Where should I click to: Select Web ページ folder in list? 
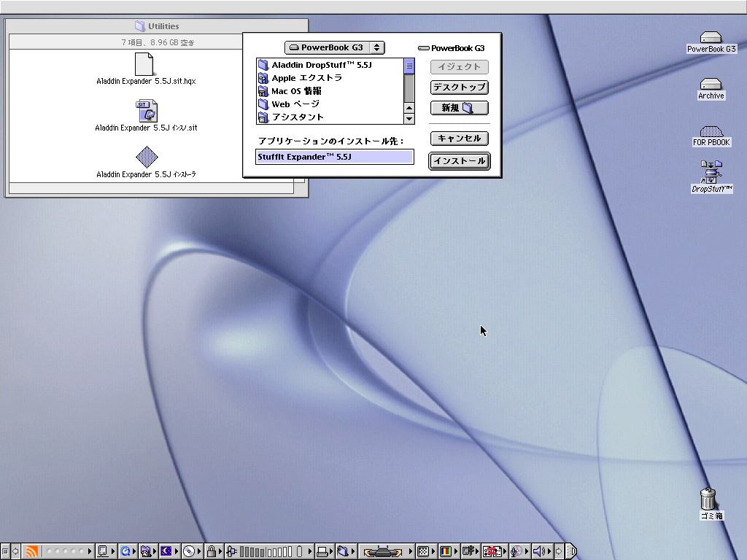[x=330, y=104]
